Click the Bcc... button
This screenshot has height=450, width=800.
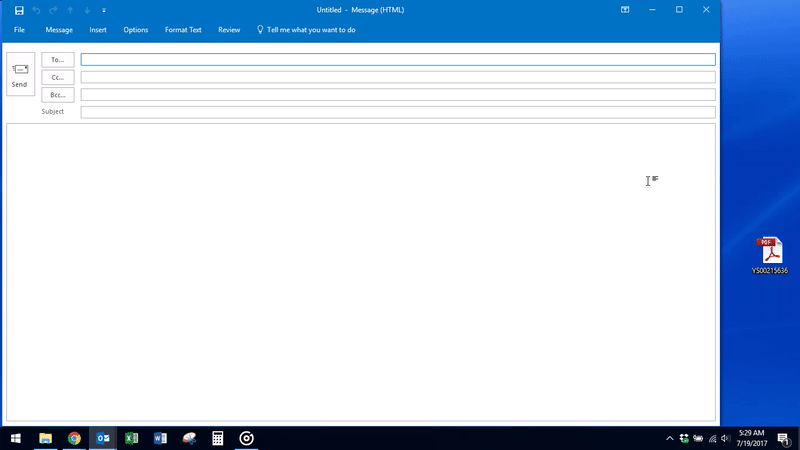pos(58,94)
